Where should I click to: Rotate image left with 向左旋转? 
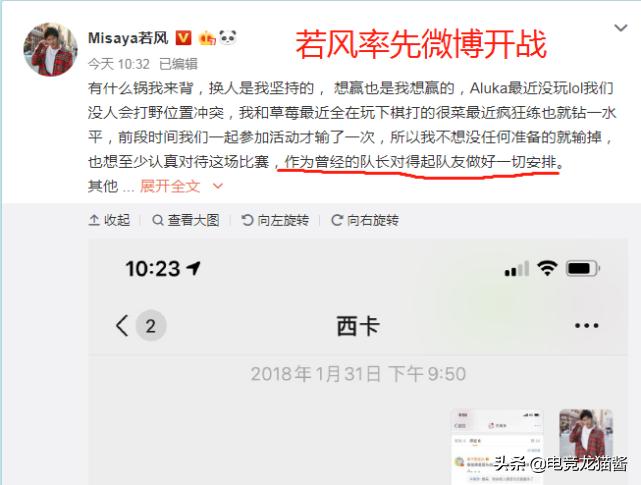click(x=275, y=220)
